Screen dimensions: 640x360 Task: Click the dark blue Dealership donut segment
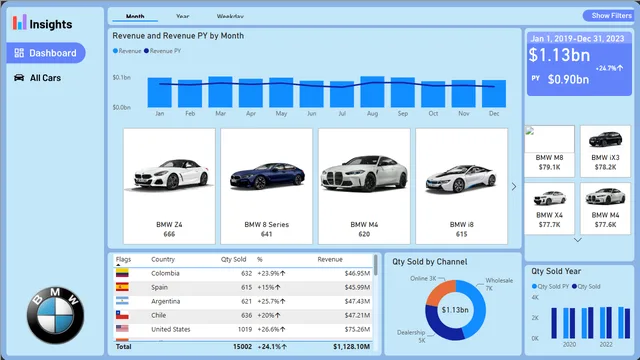(439, 325)
